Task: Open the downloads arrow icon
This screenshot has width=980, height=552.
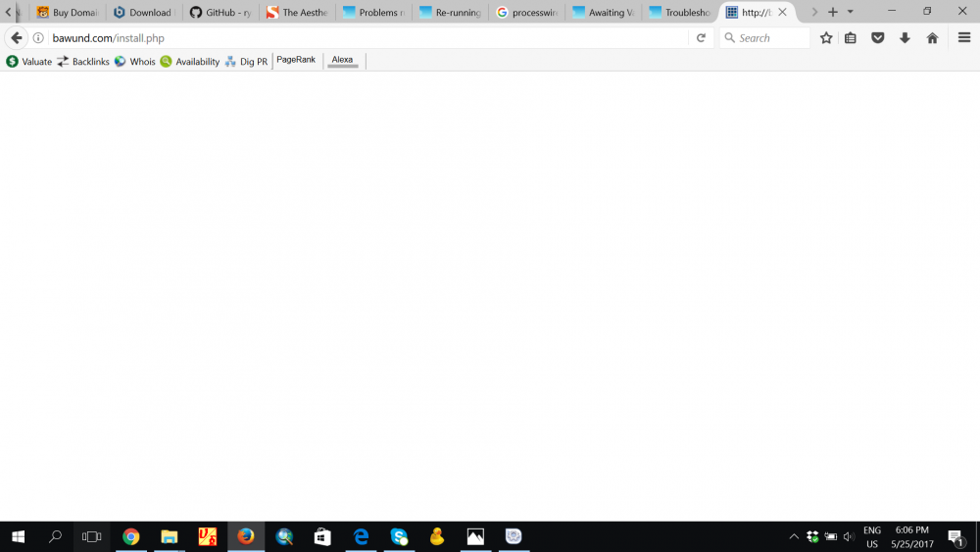Action: pyautogui.click(x=905, y=38)
